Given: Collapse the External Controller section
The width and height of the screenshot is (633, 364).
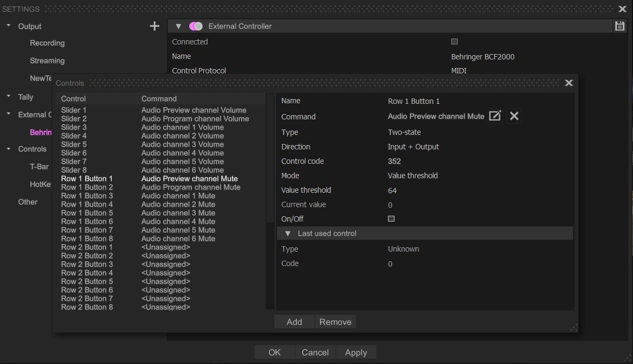Looking at the screenshot, I should (x=178, y=26).
